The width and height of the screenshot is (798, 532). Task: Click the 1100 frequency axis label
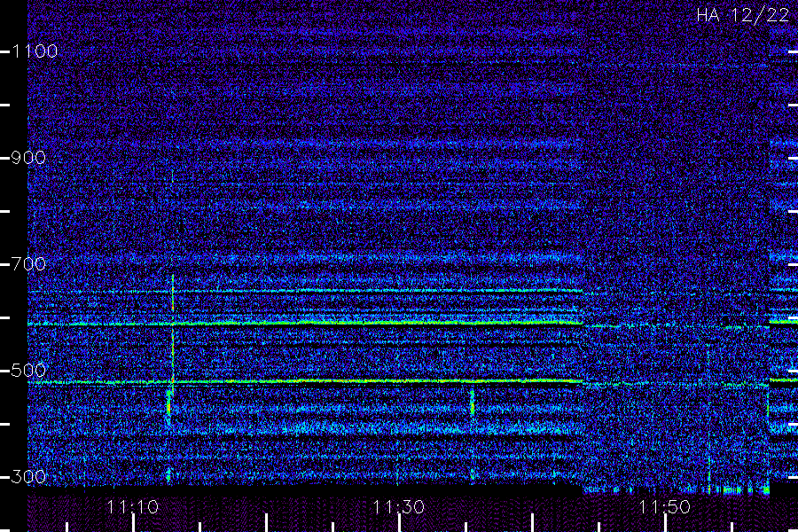(35, 51)
